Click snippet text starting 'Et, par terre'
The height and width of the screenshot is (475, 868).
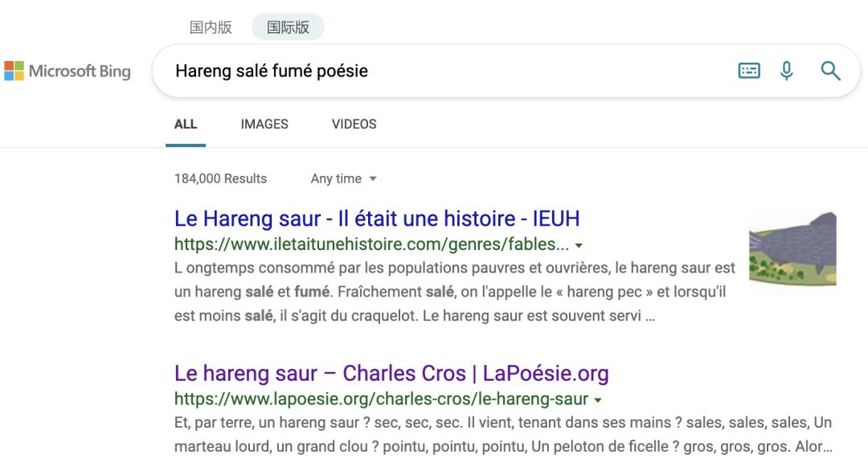(x=503, y=435)
